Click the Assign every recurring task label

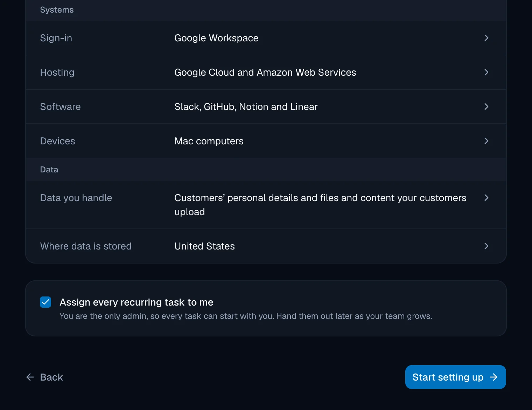click(x=136, y=302)
